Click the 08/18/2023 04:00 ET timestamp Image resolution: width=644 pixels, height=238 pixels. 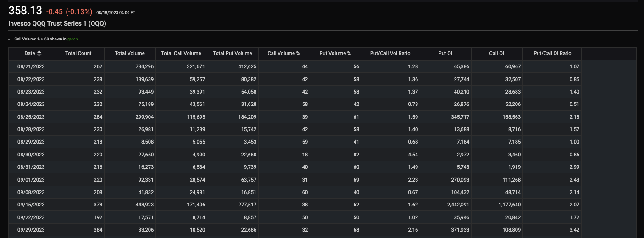point(116,13)
